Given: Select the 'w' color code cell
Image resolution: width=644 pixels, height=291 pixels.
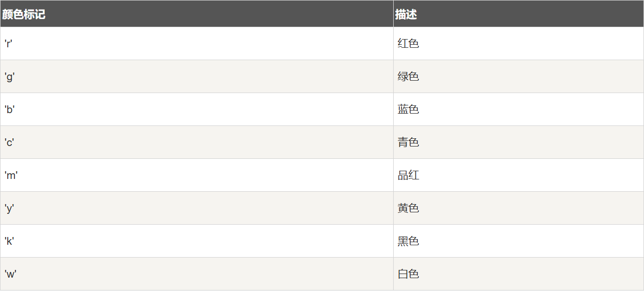Looking at the screenshot, I should (10, 274).
